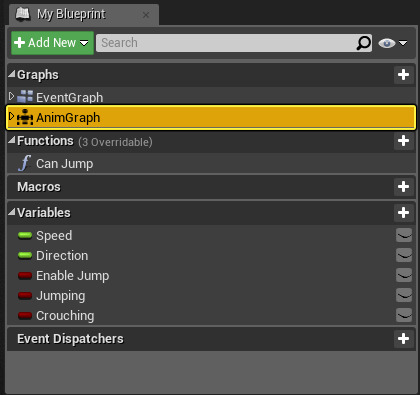This screenshot has height=395, width=420.
Task: Click the EventGraph graph icon
Action: 25,96
